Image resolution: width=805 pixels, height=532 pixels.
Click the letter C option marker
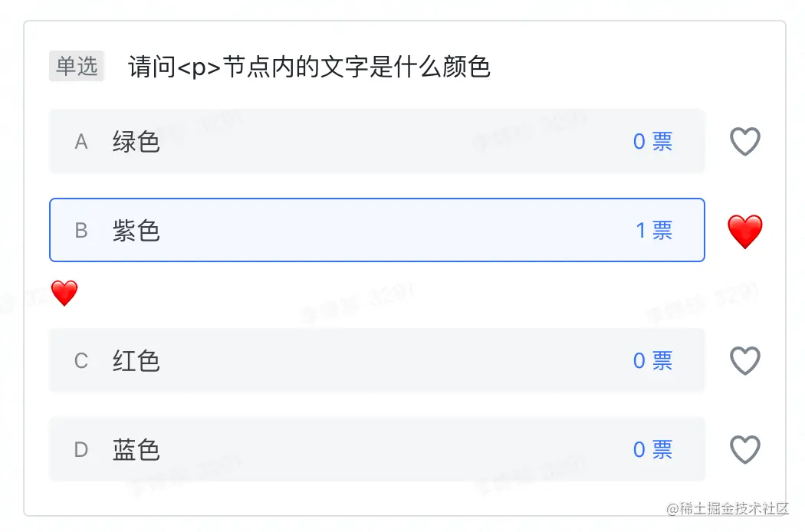[81, 360]
